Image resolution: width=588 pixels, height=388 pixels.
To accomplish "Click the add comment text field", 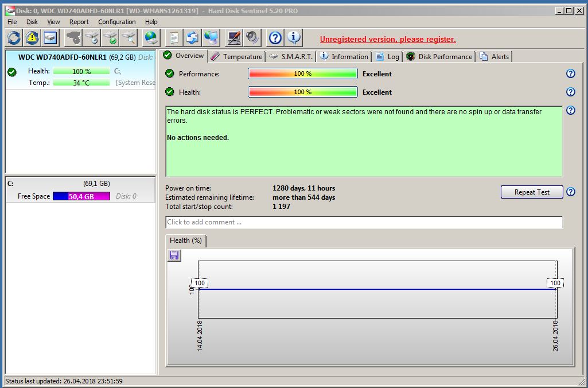I will click(x=364, y=222).
